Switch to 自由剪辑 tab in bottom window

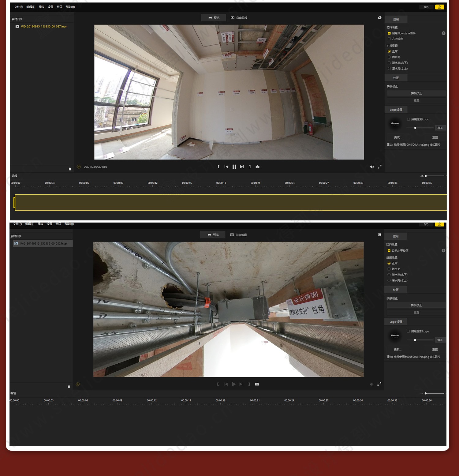(239, 235)
